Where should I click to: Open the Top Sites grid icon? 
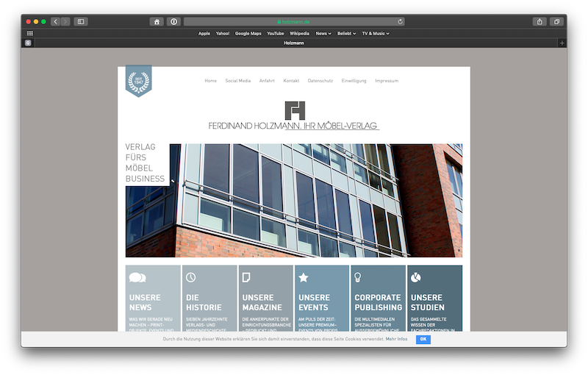30,33
